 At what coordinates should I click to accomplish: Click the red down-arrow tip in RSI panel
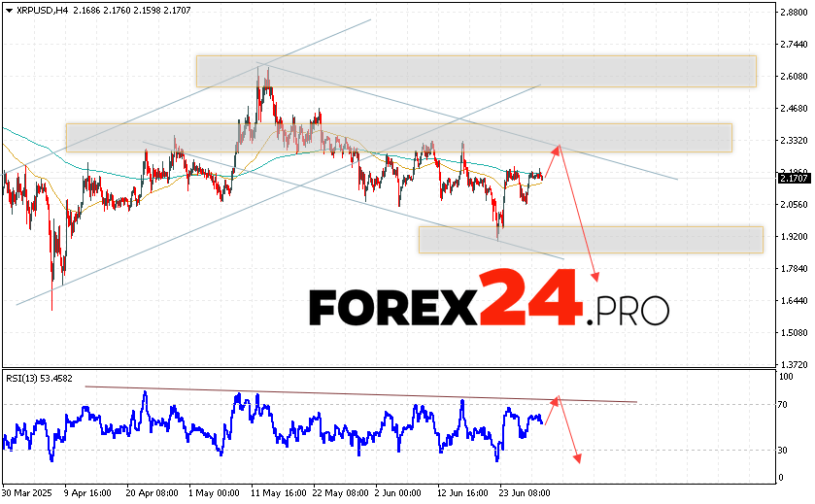point(580,461)
